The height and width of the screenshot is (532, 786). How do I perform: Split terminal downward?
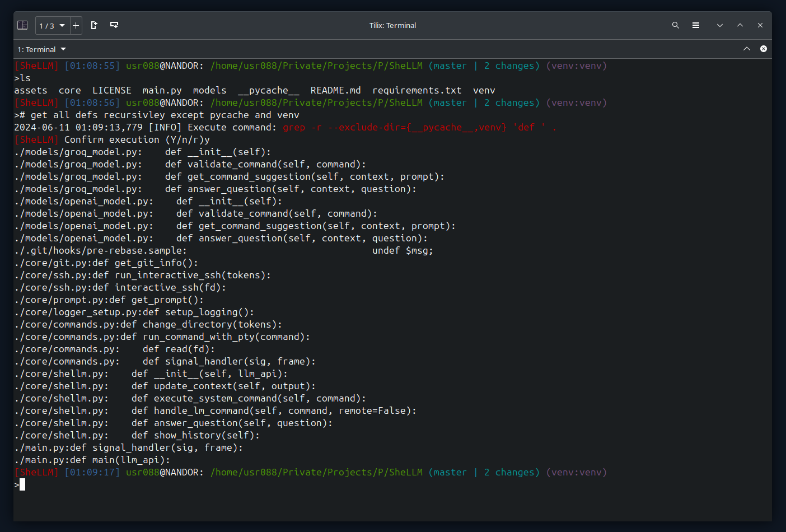click(x=114, y=25)
